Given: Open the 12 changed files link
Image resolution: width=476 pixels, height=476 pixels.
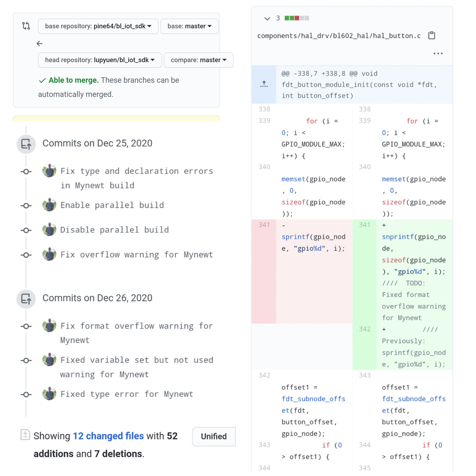Looking at the screenshot, I should [x=108, y=436].
